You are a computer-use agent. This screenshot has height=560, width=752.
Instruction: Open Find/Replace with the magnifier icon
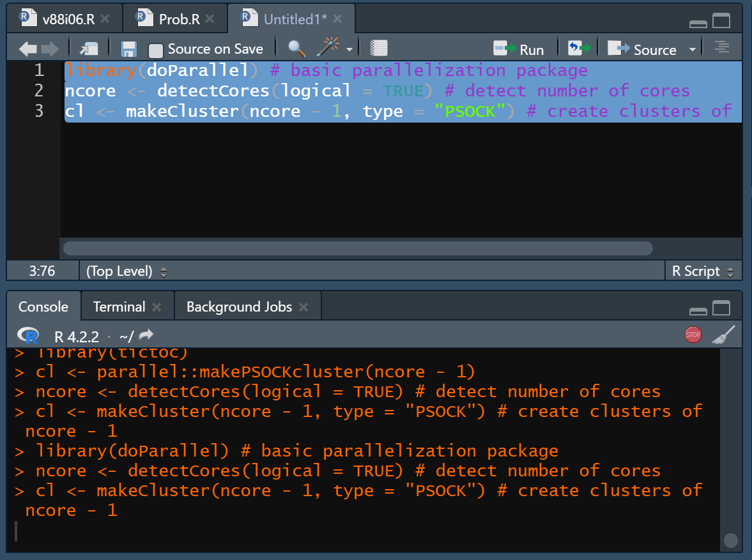296,48
